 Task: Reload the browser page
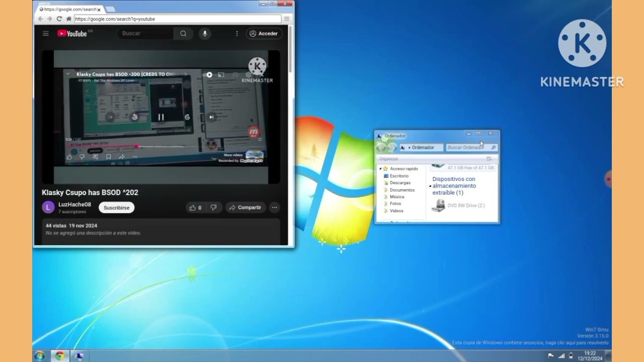(59, 19)
